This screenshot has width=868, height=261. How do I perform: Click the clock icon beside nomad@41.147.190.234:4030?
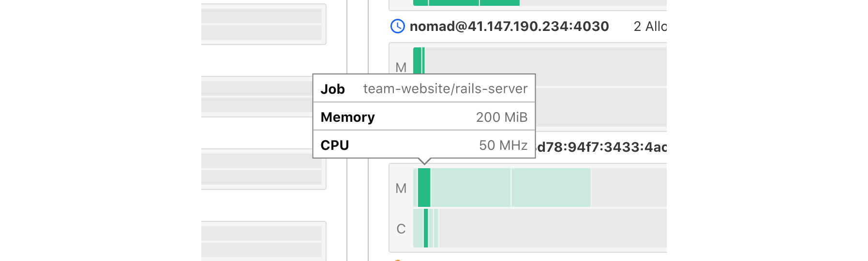(397, 26)
